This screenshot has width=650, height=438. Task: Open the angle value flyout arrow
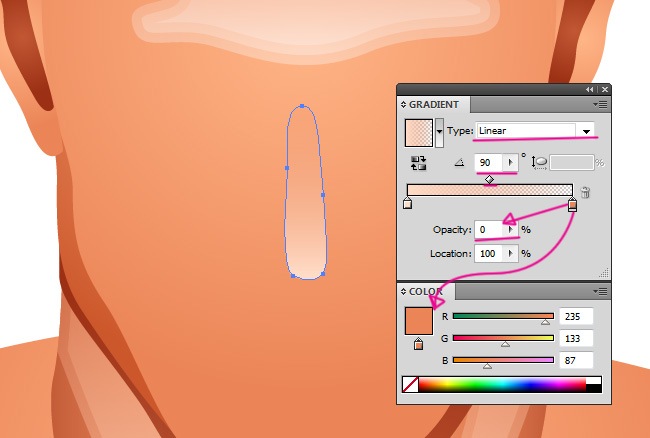tap(510, 162)
